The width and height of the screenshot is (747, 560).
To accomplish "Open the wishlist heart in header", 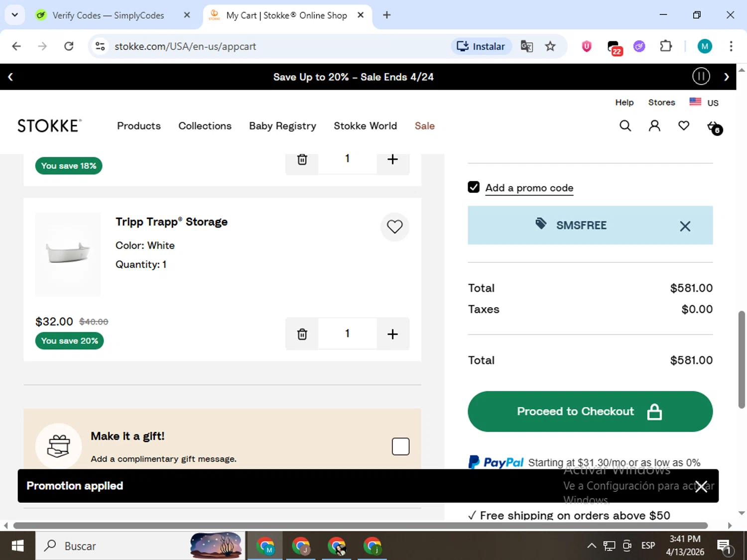I will (x=684, y=126).
